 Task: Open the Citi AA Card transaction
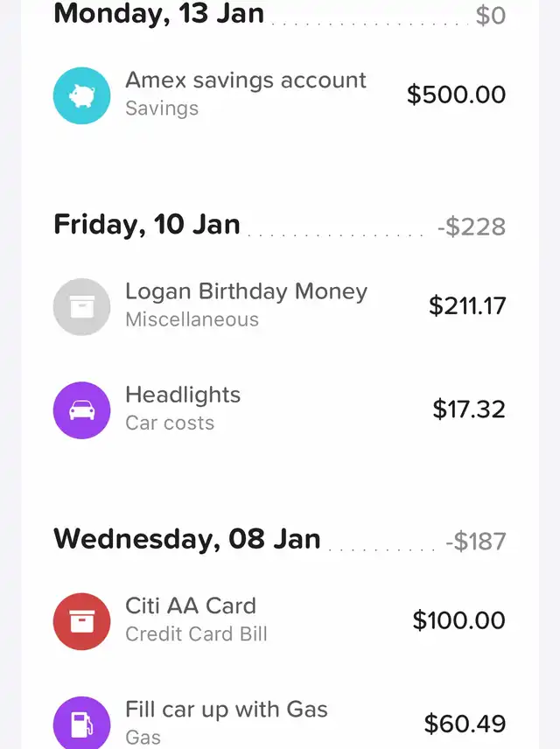191,606
